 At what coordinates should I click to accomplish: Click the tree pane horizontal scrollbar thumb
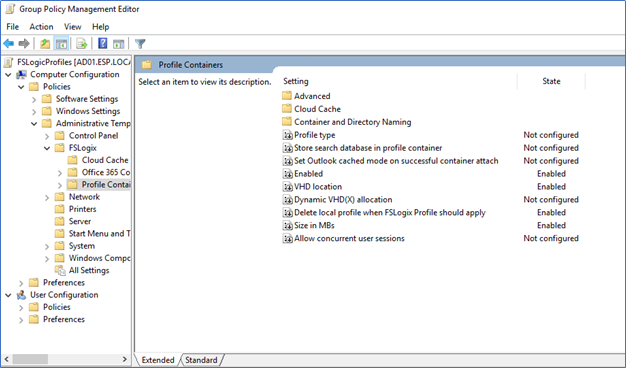coord(30,359)
